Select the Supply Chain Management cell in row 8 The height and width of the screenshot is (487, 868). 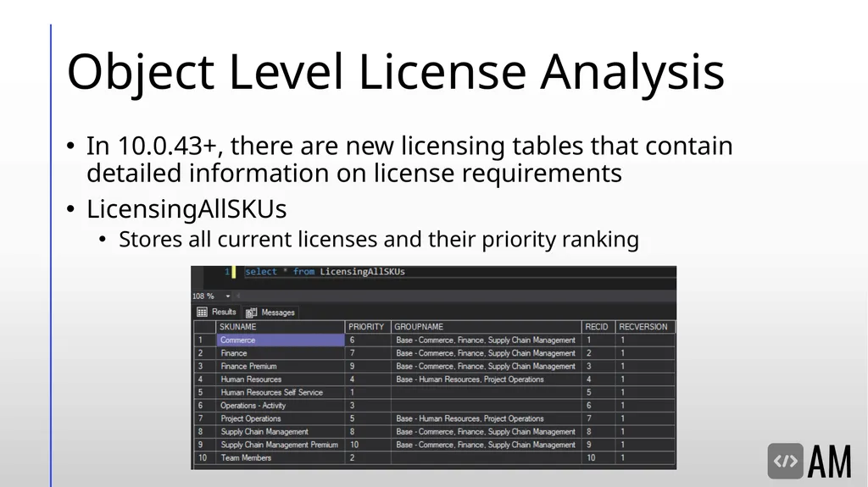(x=280, y=432)
